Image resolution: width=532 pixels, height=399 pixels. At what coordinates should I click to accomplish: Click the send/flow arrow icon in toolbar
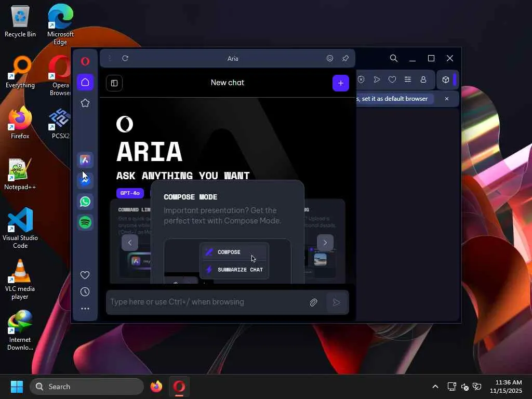click(x=377, y=79)
